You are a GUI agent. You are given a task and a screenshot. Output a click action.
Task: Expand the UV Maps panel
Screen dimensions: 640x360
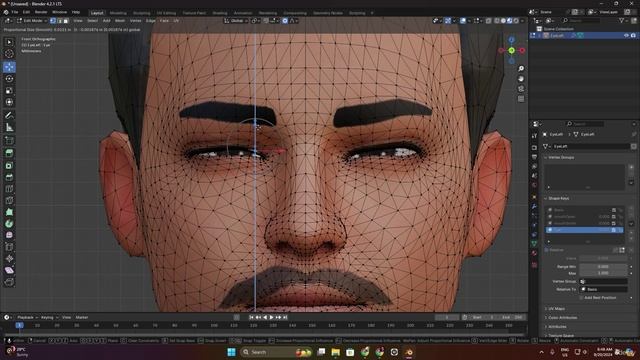tap(556, 309)
